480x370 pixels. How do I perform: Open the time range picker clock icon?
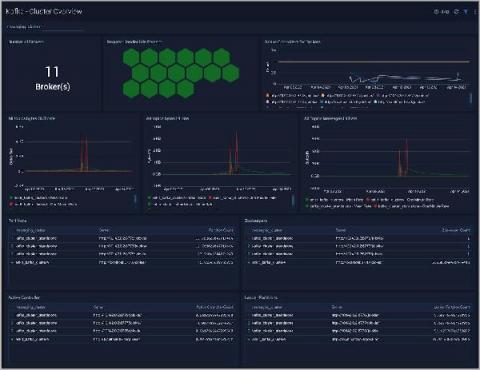(x=436, y=12)
